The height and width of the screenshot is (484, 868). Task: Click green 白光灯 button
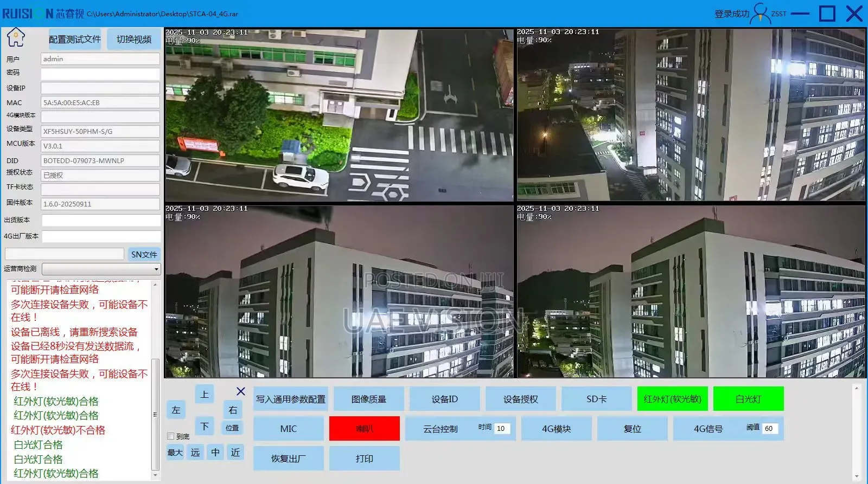pyautogui.click(x=749, y=399)
